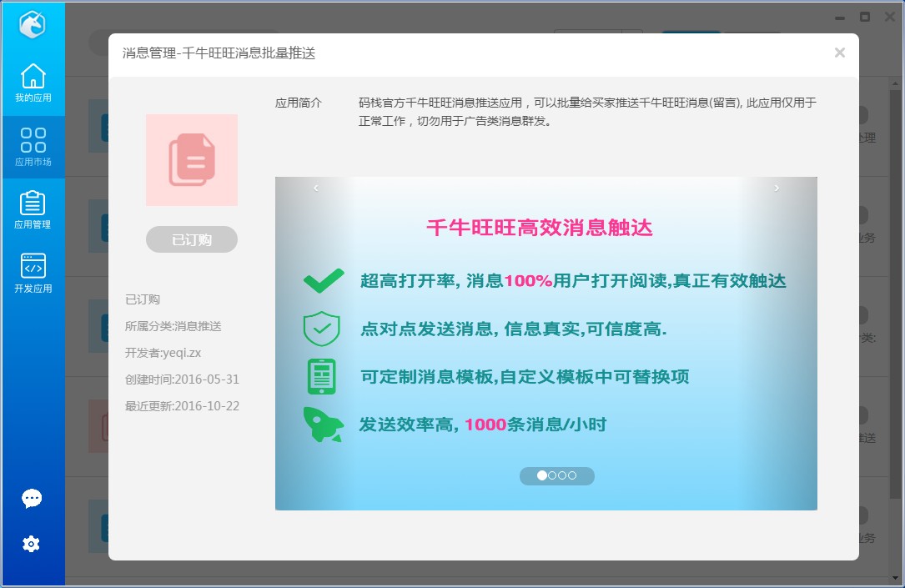905x588 pixels.
Task: Show previous carousel slide arrow
Action: [316, 188]
